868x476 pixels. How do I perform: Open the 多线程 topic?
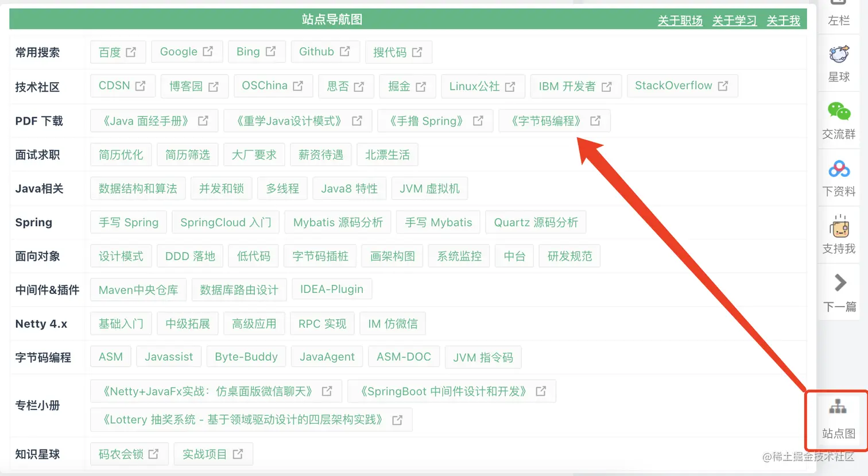[282, 188]
